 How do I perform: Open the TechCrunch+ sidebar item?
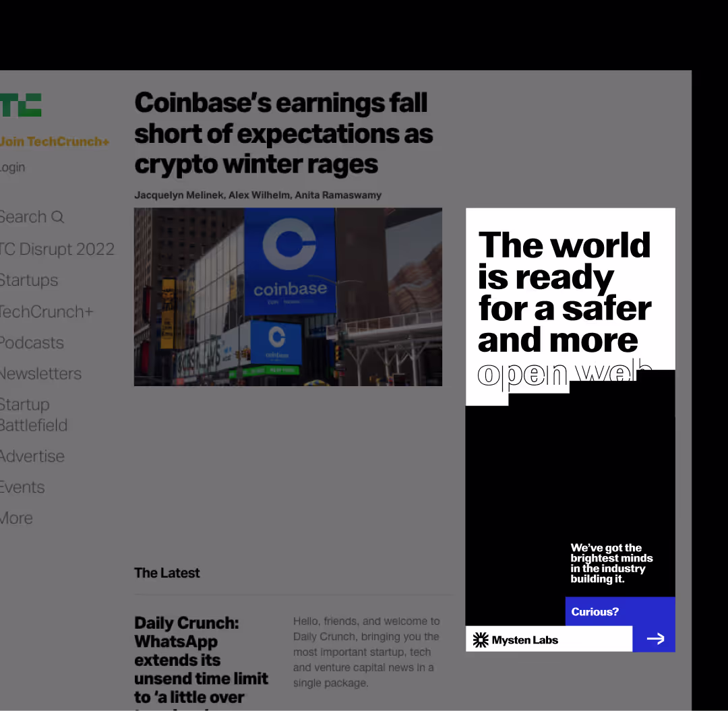[47, 312]
